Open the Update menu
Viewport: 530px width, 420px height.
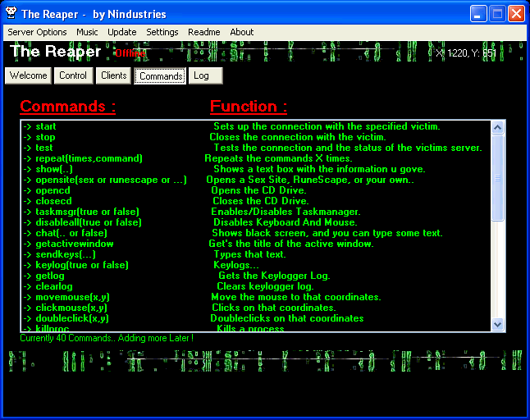[x=122, y=32]
